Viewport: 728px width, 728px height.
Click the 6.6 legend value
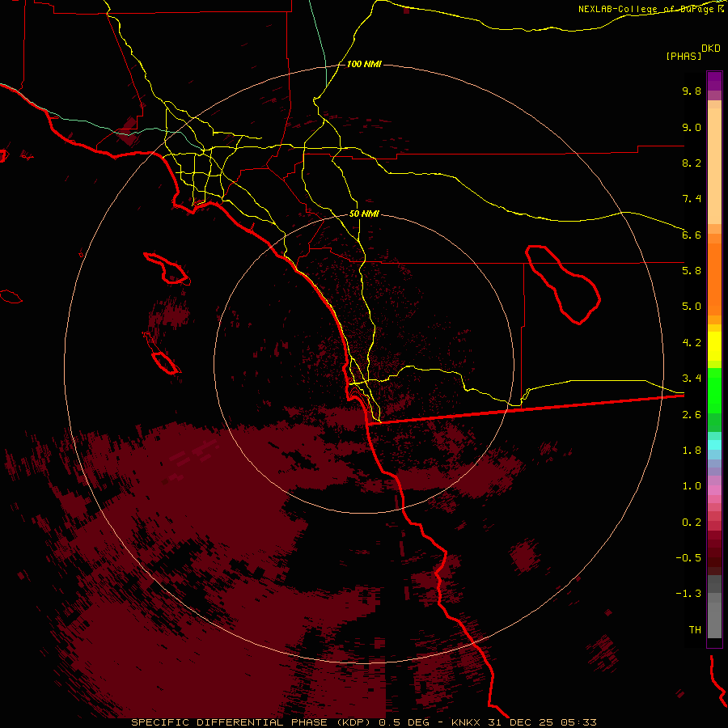pyautogui.click(x=692, y=235)
